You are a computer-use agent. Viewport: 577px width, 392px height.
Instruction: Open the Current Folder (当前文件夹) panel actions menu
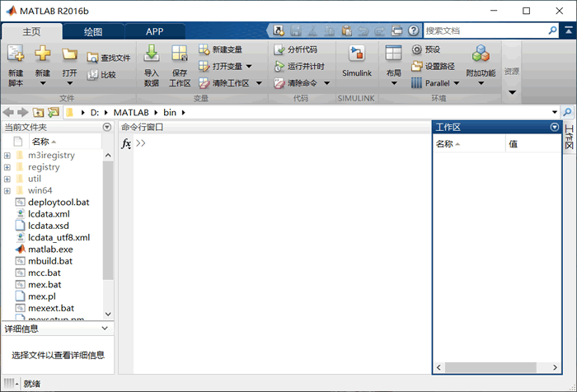(x=106, y=127)
